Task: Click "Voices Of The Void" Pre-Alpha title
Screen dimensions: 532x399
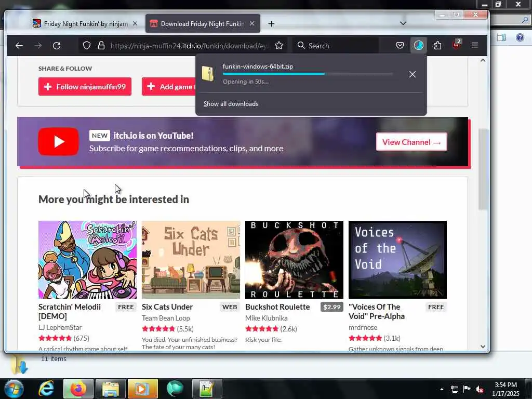Action: coord(377,312)
